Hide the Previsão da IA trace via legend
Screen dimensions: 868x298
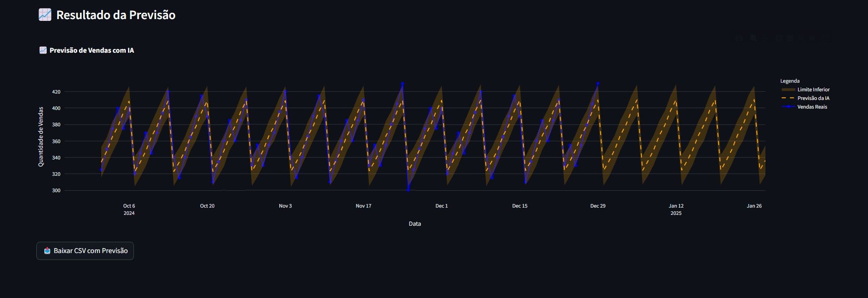tap(813, 98)
